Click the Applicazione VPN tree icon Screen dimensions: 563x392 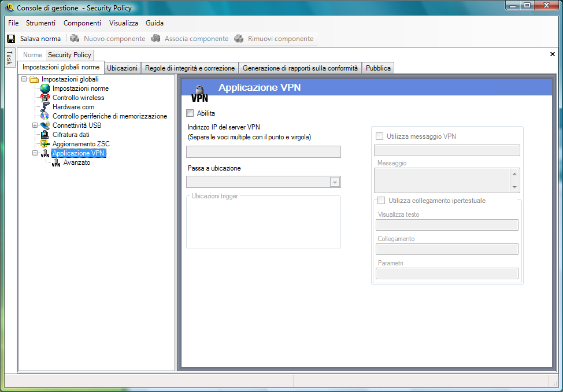pyautogui.click(x=45, y=153)
